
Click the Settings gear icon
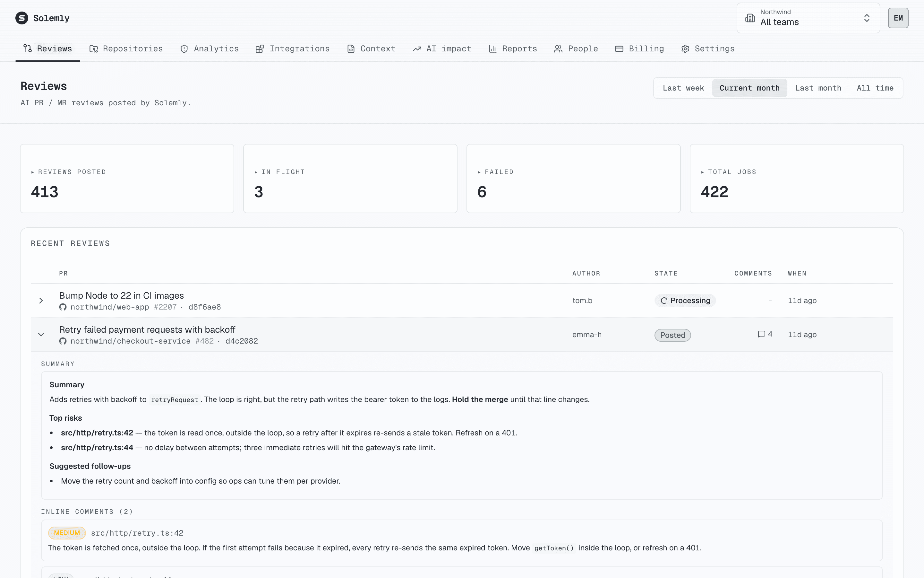pos(685,49)
